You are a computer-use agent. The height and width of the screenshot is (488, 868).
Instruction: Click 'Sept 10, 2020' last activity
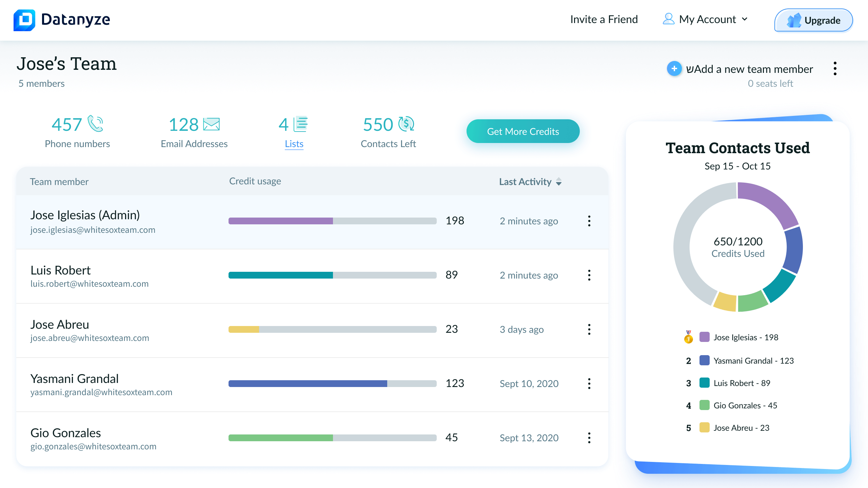(529, 384)
